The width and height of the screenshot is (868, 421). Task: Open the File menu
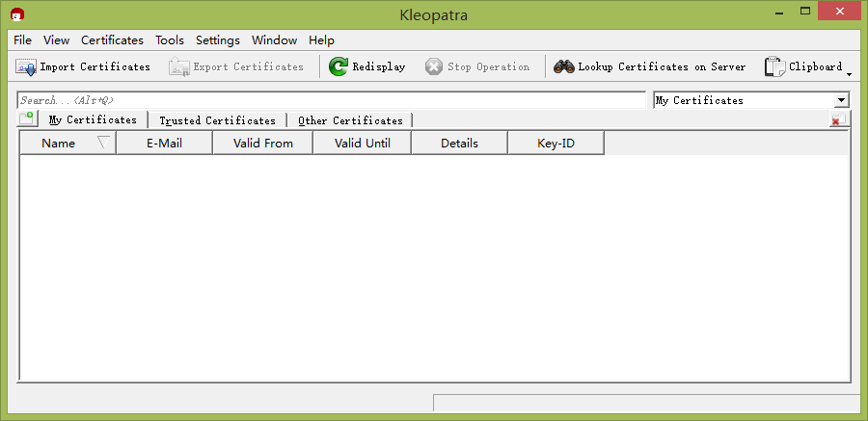click(x=23, y=40)
